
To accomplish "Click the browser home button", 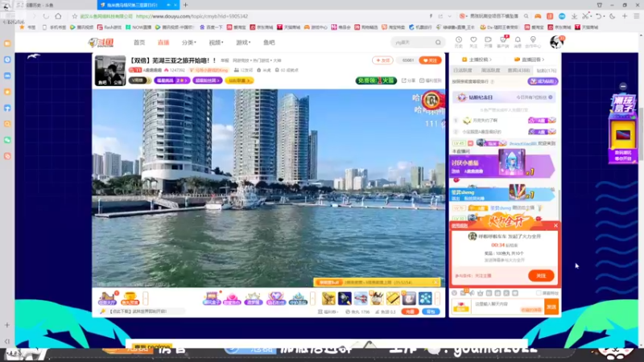I will pyautogui.click(x=58, y=16).
